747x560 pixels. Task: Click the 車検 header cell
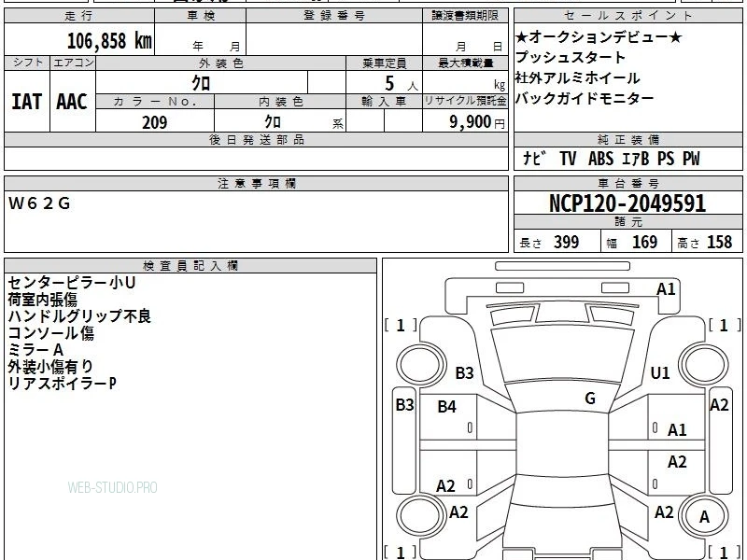click(201, 16)
